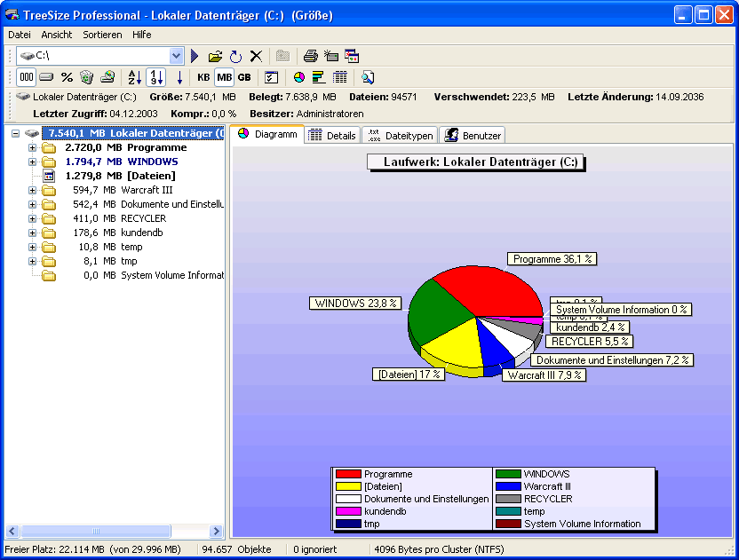Expand the Warcraft III folder

[32, 190]
